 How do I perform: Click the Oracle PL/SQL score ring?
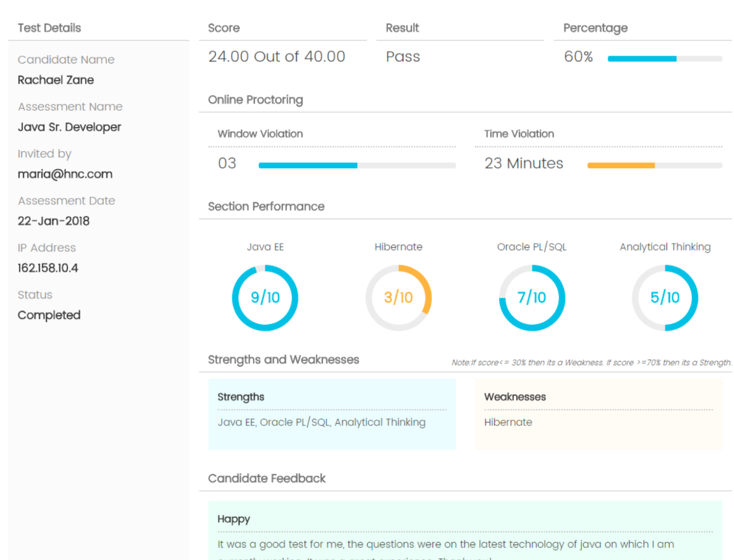coord(532,298)
